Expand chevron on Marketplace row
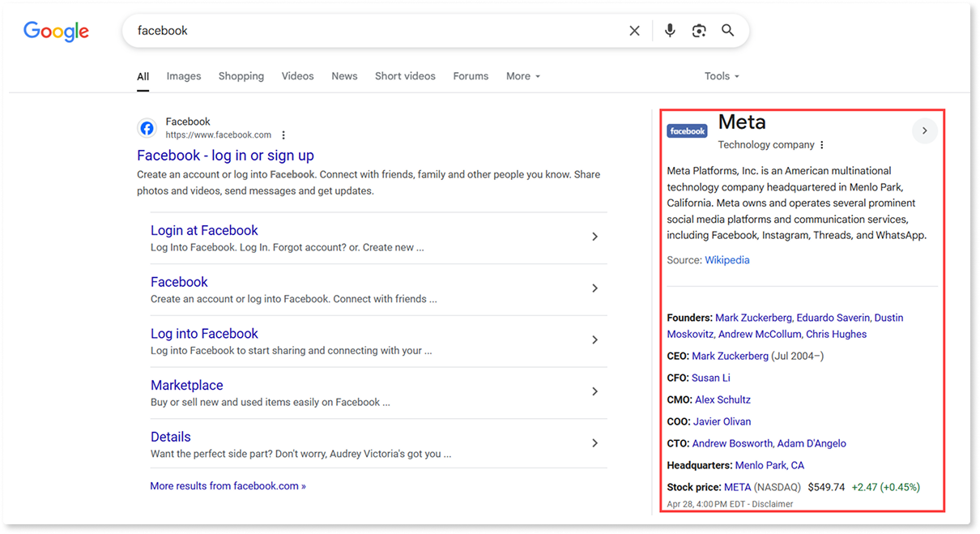This screenshot has width=980, height=534. pyautogui.click(x=594, y=391)
